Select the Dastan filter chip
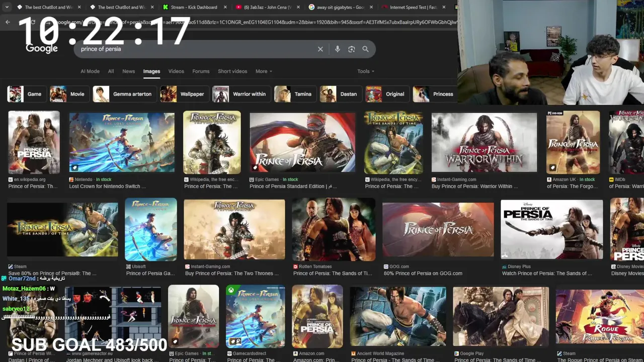Viewport: 644px width, 362px height. pyautogui.click(x=341, y=94)
